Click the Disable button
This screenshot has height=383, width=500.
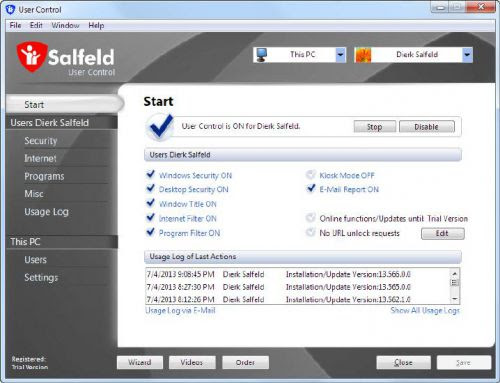[427, 127]
